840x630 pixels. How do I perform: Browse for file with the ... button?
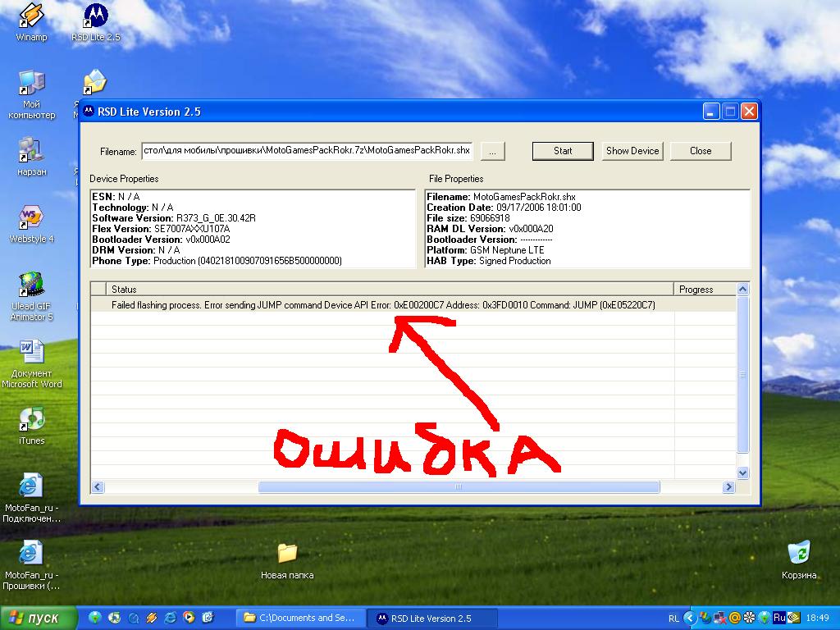[x=492, y=152]
